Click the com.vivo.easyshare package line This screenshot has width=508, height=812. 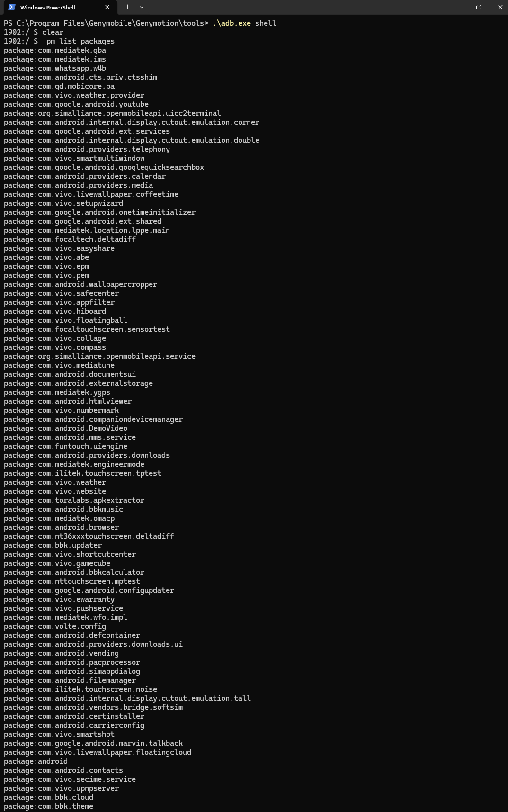59,248
